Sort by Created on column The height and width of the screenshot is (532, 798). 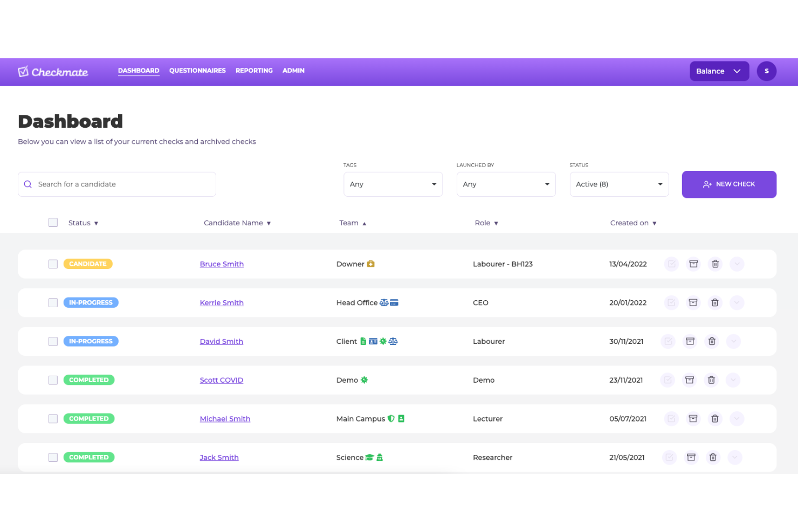tap(633, 223)
